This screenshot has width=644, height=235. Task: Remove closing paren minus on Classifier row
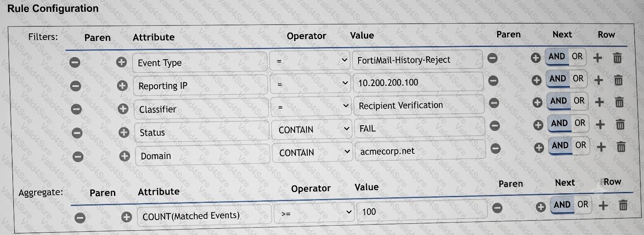494,103
